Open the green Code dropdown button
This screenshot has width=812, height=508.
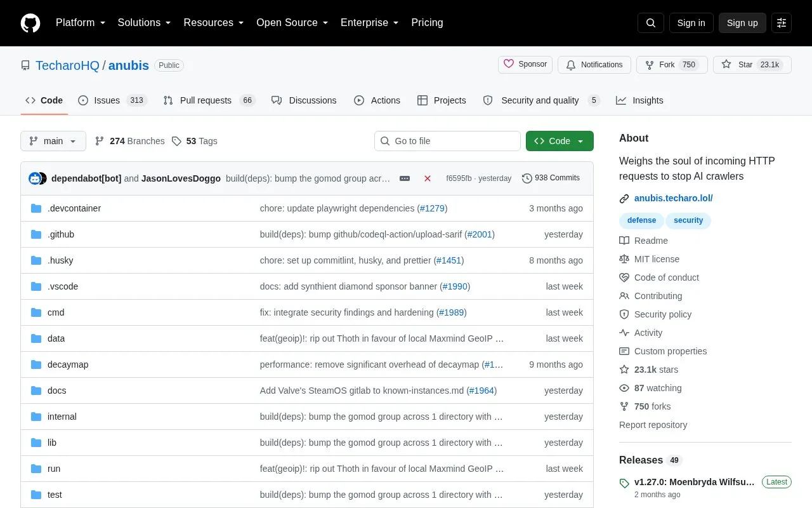point(560,141)
